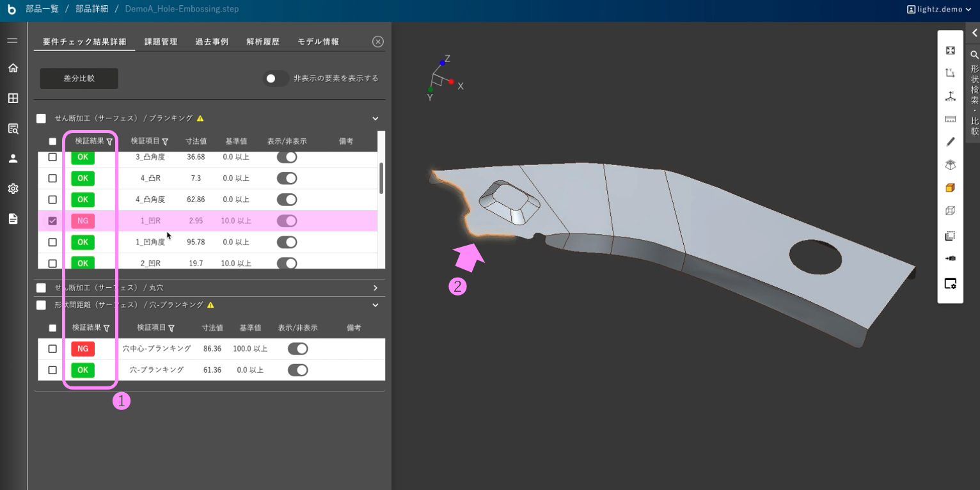Screen dimensions: 980x490
Task: Click the application logo at top left
Action: pos(12,9)
